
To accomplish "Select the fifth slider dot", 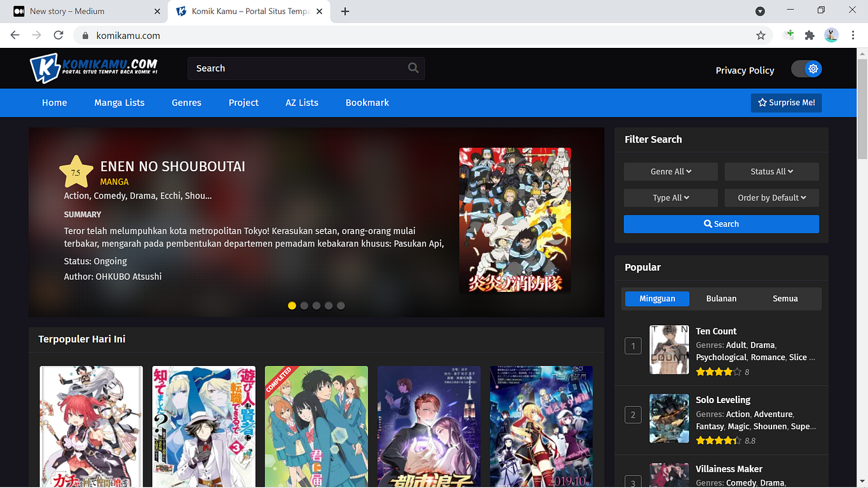I will pos(341,305).
